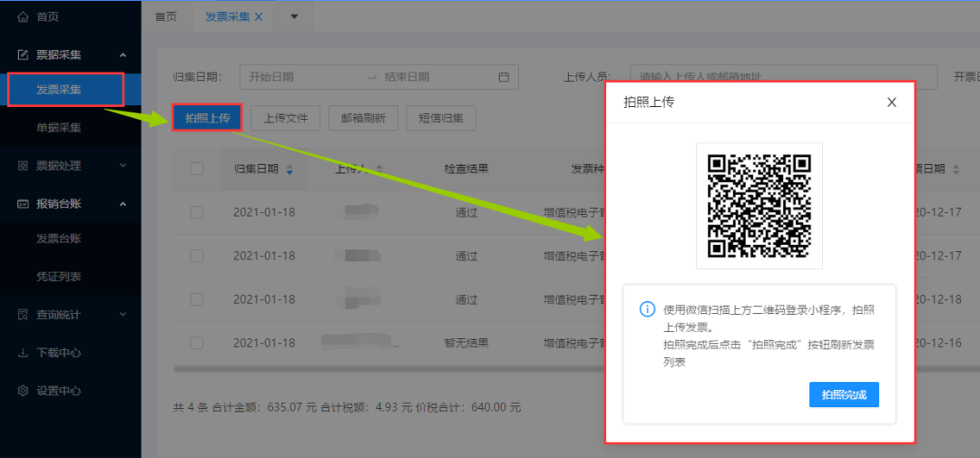
Task: Close the 拍照上传 dialog with X
Action: pyautogui.click(x=892, y=102)
